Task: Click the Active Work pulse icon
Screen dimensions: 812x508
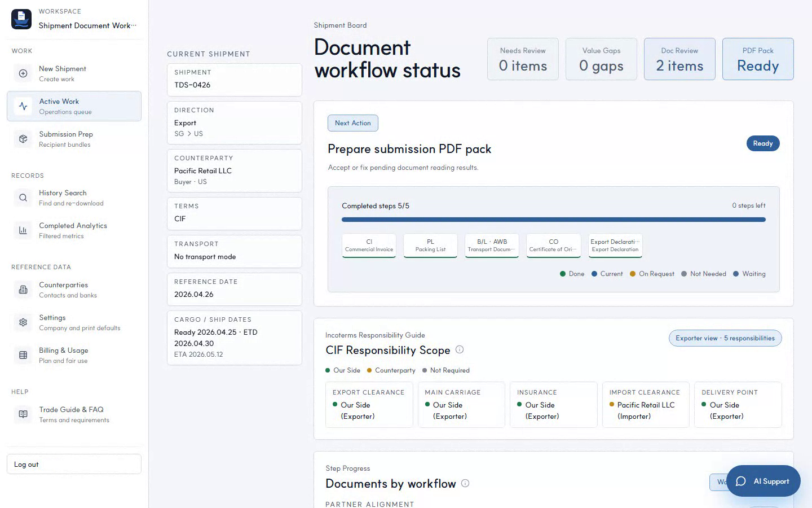Action: (23, 106)
